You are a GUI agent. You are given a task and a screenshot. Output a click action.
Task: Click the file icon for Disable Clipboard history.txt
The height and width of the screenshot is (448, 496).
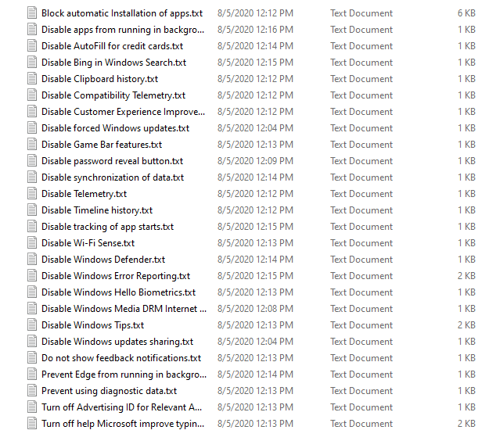32,79
